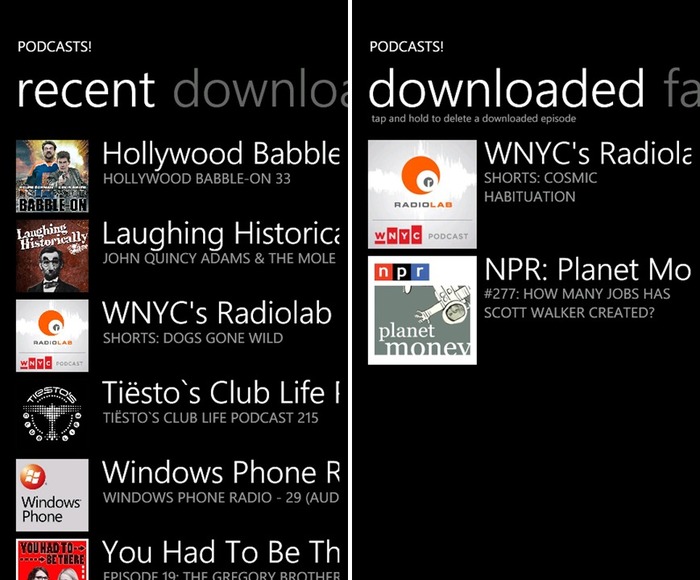Screen dimensions: 700x580
Task: Open the WNYC's Radiolab title in the downloaded list
Action: coord(588,153)
